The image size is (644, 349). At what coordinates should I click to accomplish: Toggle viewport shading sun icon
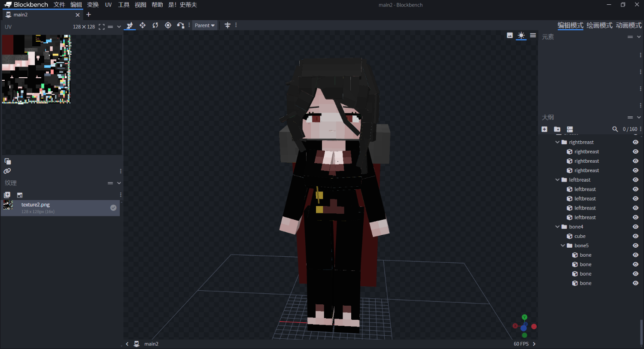(521, 36)
